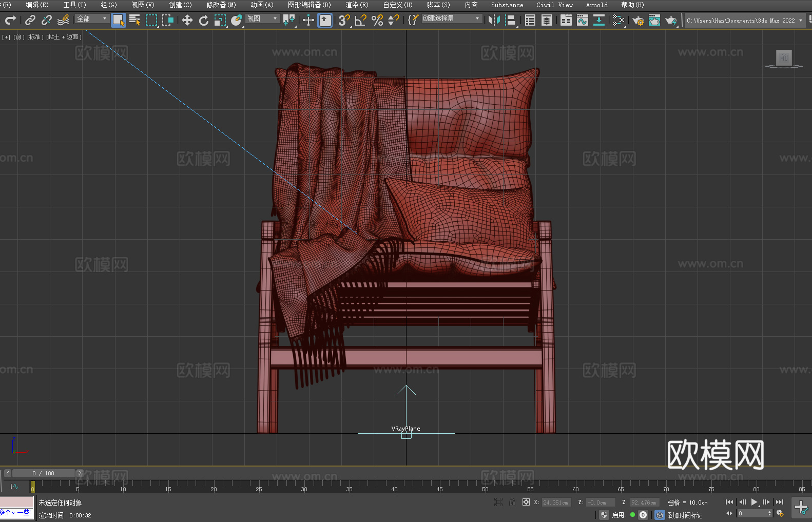The width and height of the screenshot is (812, 522).
Task: Click the Align tool icon
Action: pyautogui.click(x=511, y=20)
